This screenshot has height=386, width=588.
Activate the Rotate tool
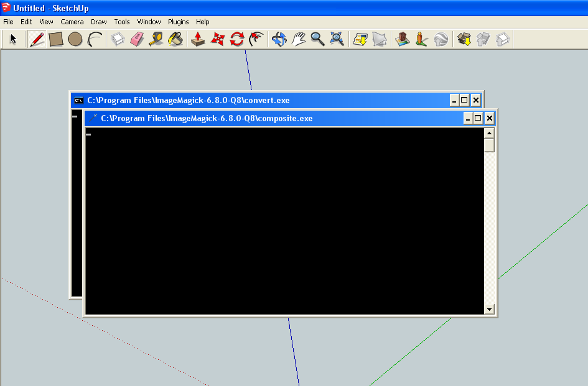(237, 39)
